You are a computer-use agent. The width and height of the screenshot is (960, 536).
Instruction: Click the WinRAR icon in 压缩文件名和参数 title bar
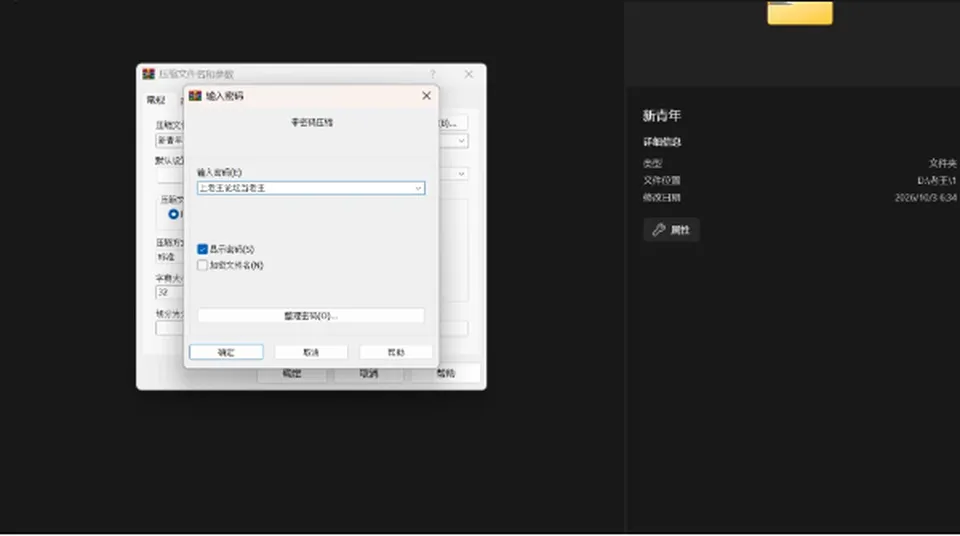(149, 74)
